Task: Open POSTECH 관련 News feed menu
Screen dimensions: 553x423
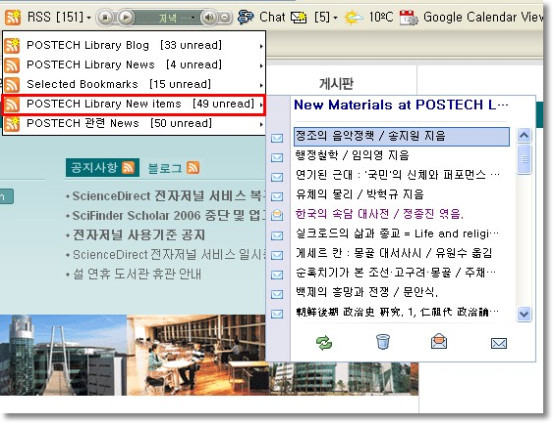Action: 133,123
